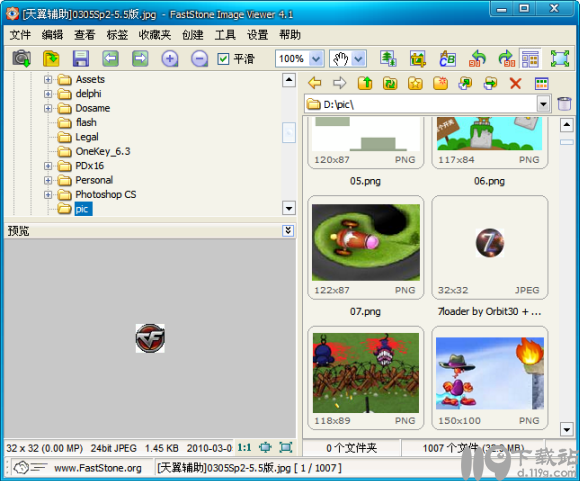Collapse the 预览 preview panel
This screenshot has width=580, height=481.
pos(288,231)
